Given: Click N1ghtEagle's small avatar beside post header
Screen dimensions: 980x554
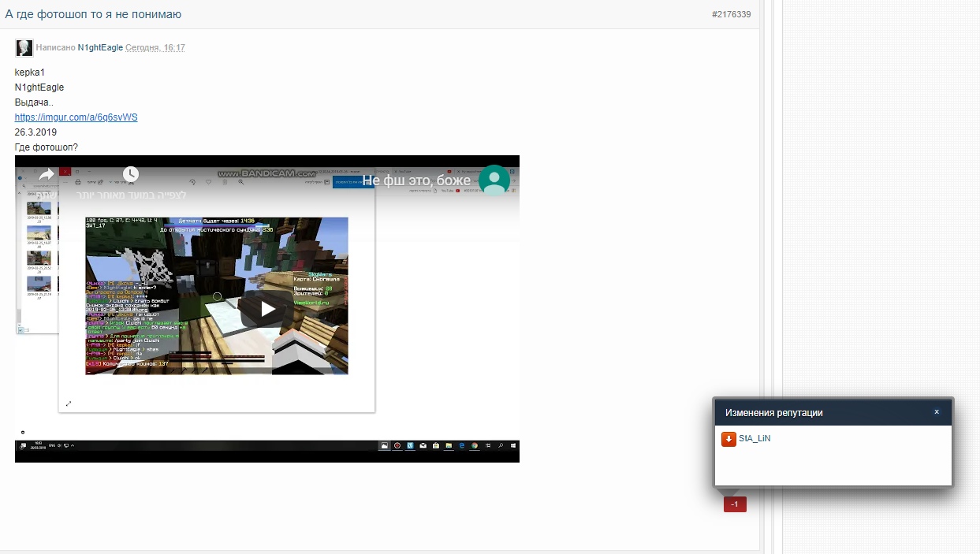Looking at the screenshot, I should point(24,48).
